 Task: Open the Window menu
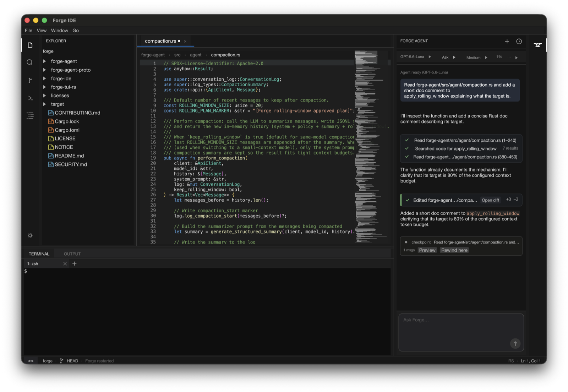tap(59, 31)
